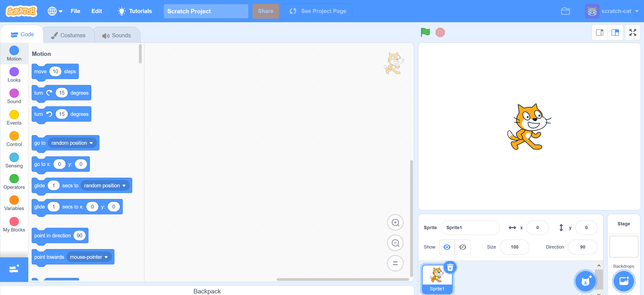644x295 pixels.
Task: Click the green flag to run the project
Action: pos(425,32)
